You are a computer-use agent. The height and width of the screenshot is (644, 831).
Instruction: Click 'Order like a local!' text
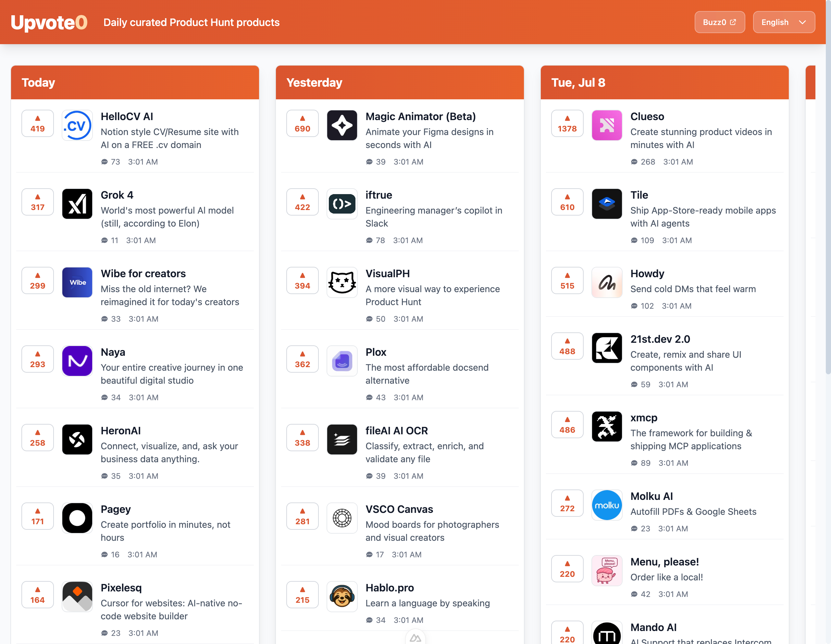[x=666, y=577]
